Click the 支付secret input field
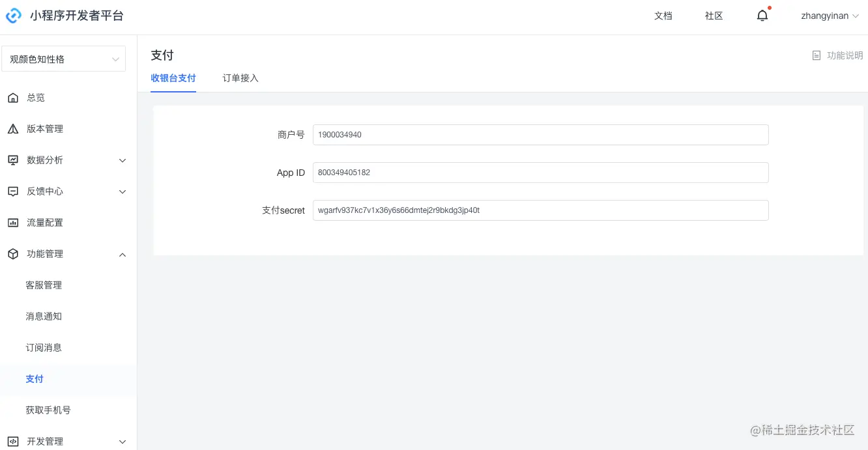The image size is (868, 450). 541,210
